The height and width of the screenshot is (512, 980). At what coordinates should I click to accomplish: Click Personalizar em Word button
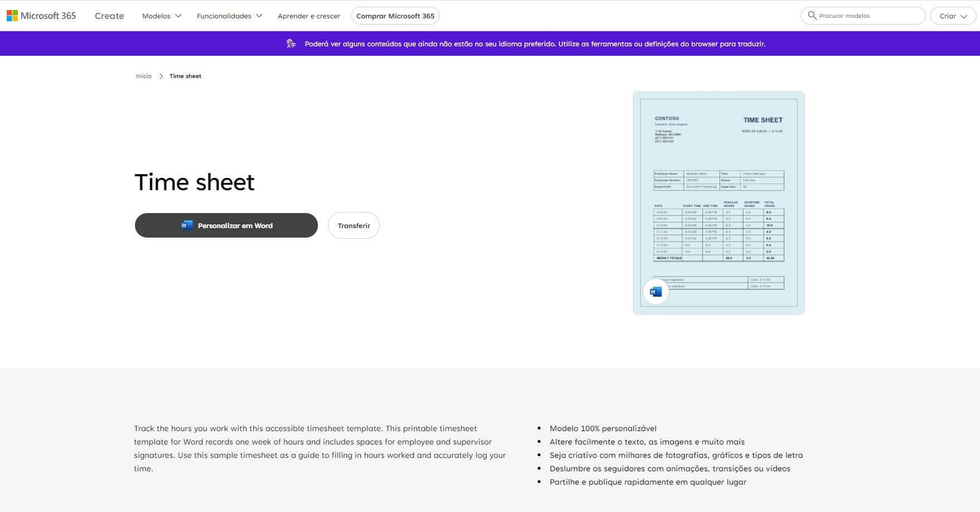click(226, 225)
